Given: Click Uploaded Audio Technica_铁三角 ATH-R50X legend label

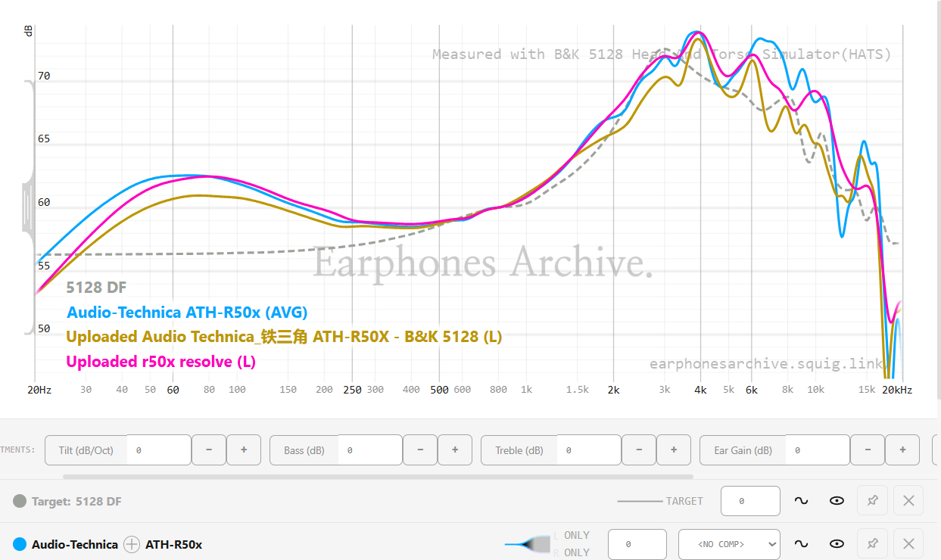Looking at the screenshot, I should tap(284, 337).
